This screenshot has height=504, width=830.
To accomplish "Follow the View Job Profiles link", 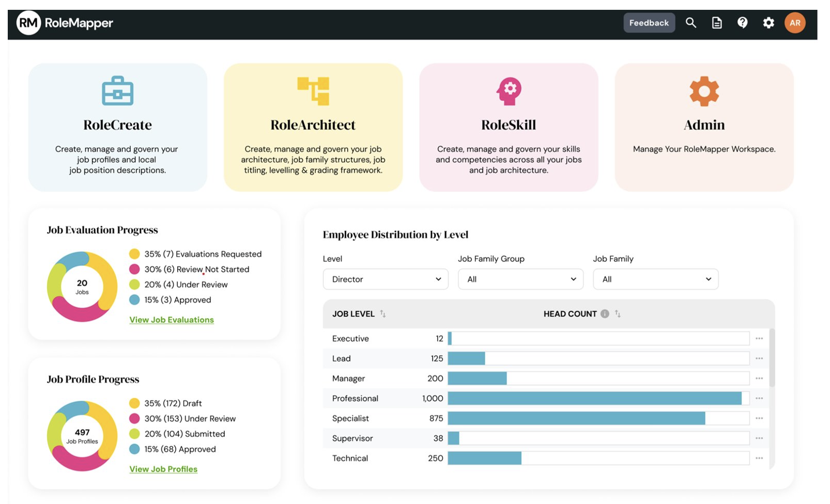I will coord(163,469).
